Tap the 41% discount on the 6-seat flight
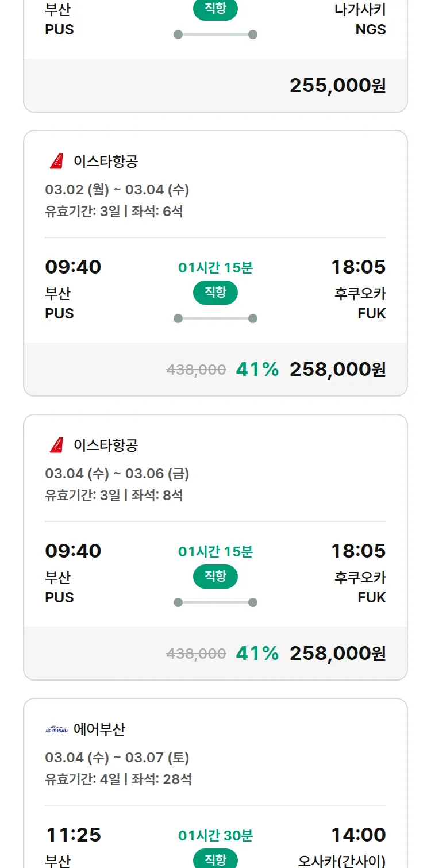431x868 pixels. click(257, 370)
